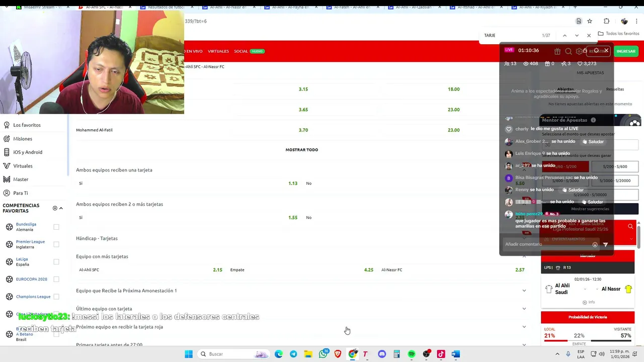Click the win probability bar
The height and width of the screenshot is (362, 644).
coord(587,340)
